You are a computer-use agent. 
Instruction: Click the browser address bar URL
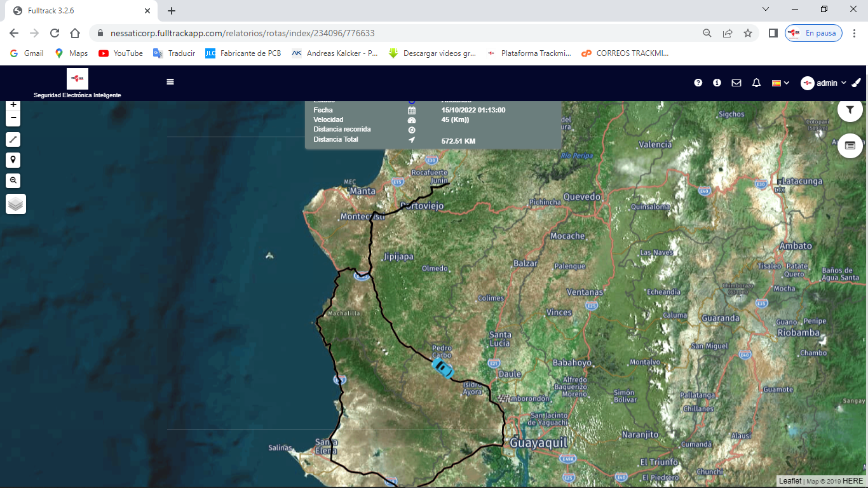[x=241, y=33]
